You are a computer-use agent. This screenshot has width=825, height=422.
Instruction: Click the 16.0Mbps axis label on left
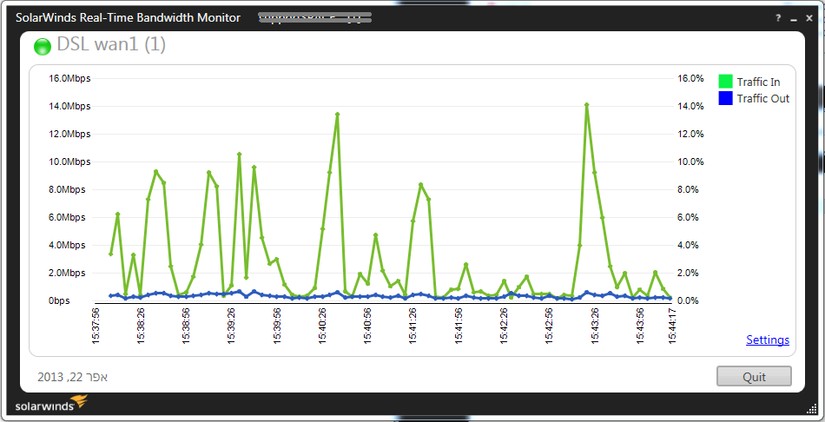pyautogui.click(x=69, y=78)
